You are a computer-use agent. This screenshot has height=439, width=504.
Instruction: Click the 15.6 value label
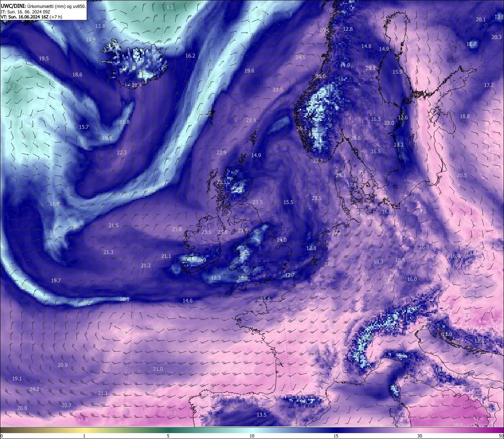point(266,299)
